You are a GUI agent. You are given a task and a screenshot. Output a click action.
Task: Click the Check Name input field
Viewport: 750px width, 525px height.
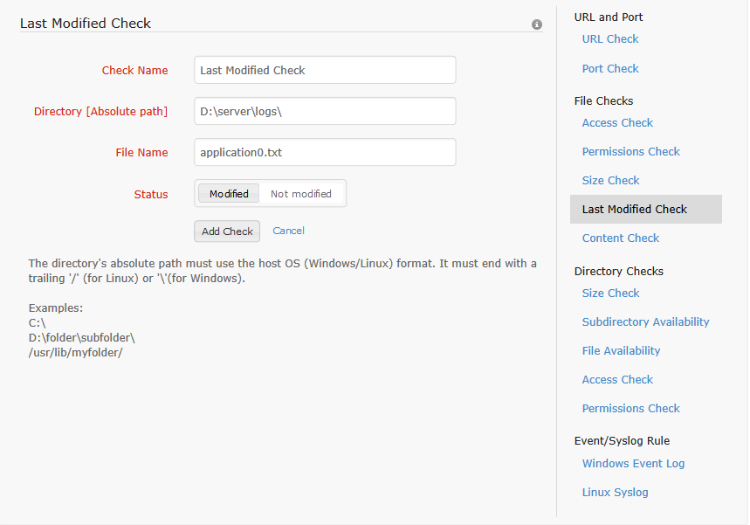pos(325,70)
